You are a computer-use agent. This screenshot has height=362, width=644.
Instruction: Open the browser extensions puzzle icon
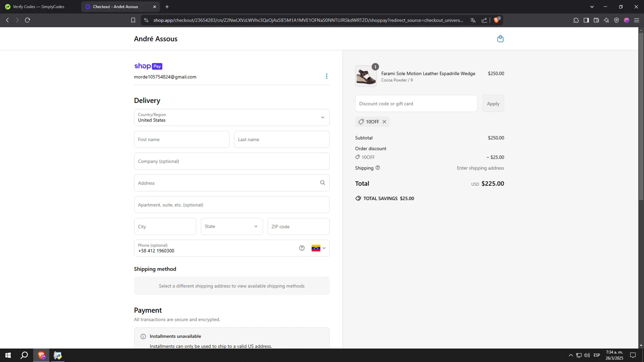point(576,20)
